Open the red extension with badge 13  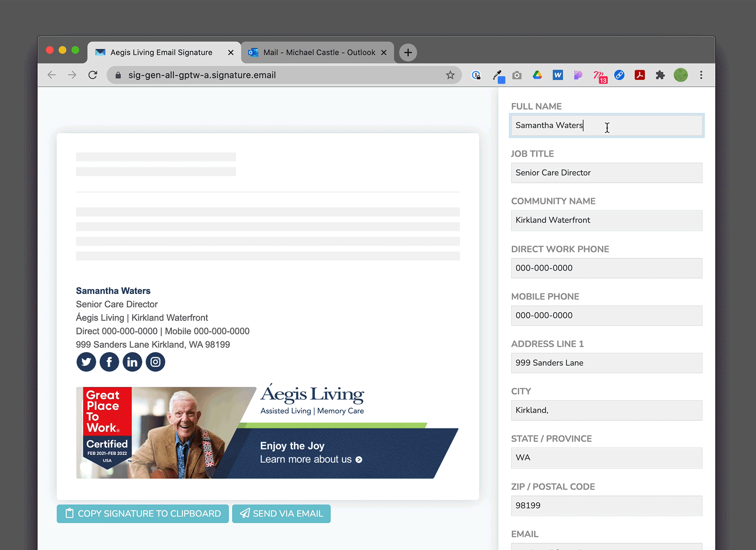[599, 76]
